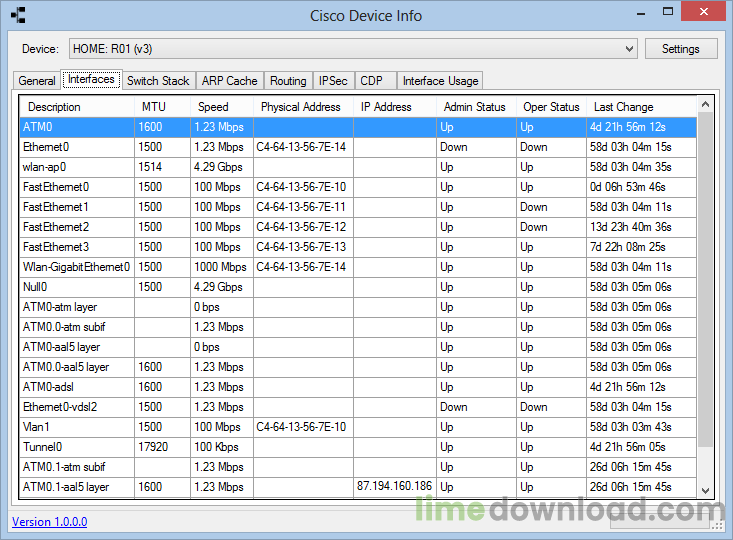Click the 7d 22h 08m 25s cell
Image resolution: width=733 pixels, height=540 pixels.
click(641, 247)
